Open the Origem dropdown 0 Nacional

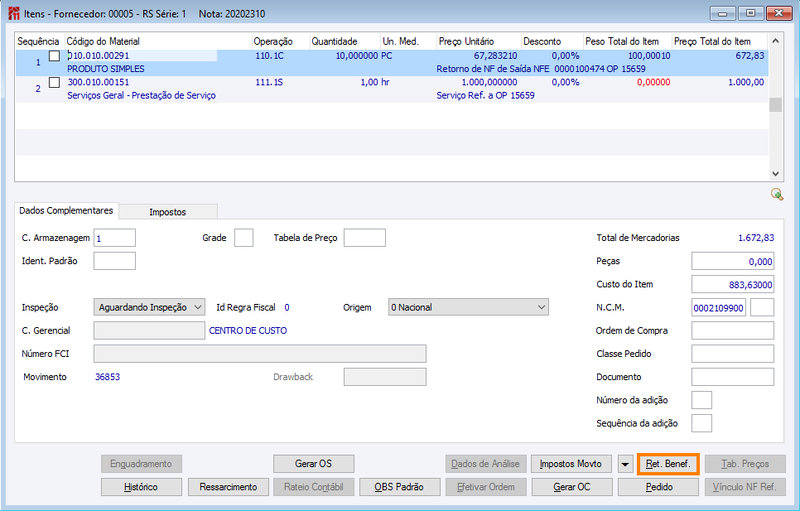click(468, 307)
